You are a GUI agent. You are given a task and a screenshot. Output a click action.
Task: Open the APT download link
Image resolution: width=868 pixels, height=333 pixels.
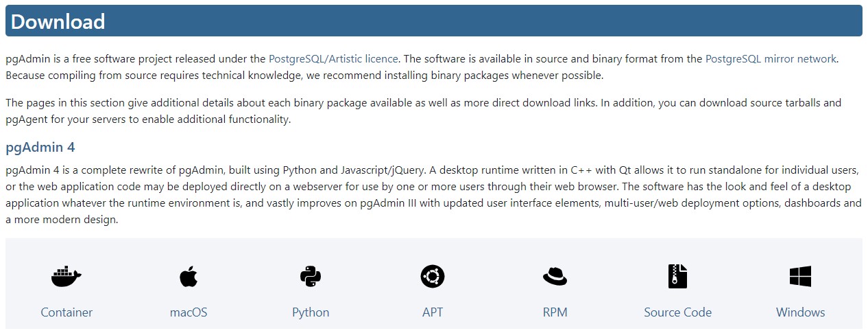433,312
